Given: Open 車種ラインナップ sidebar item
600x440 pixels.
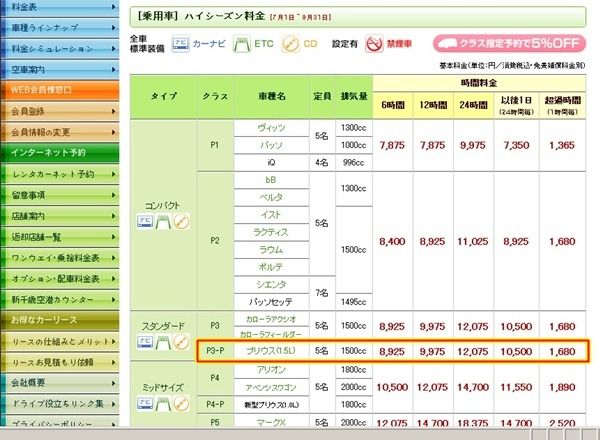Looking at the screenshot, I should coord(60,28).
